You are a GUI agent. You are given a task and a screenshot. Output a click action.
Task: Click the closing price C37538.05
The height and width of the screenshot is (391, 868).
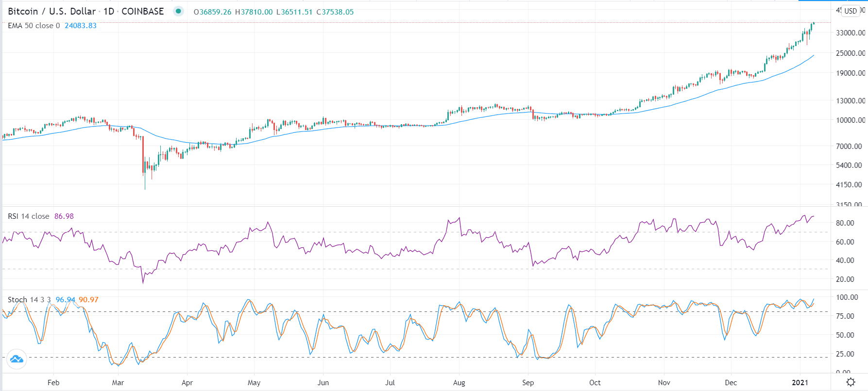335,12
